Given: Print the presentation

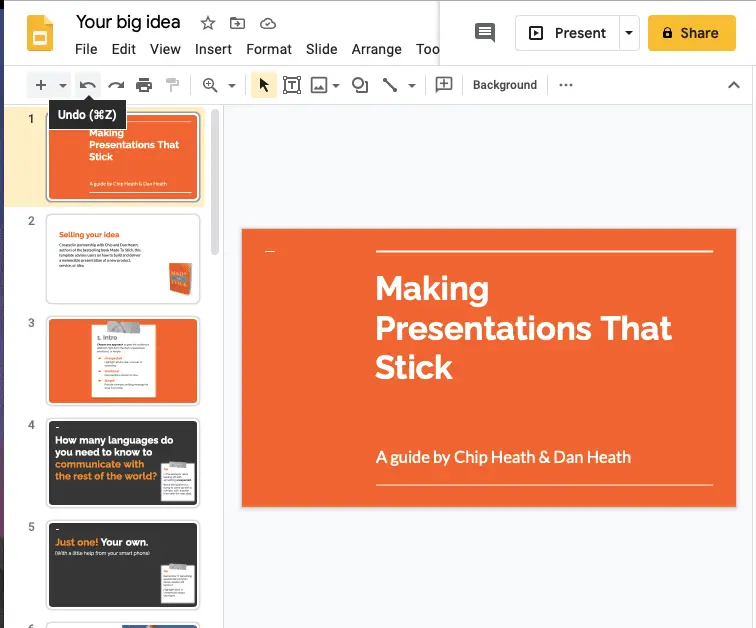Looking at the screenshot, I should click(144, 85).
